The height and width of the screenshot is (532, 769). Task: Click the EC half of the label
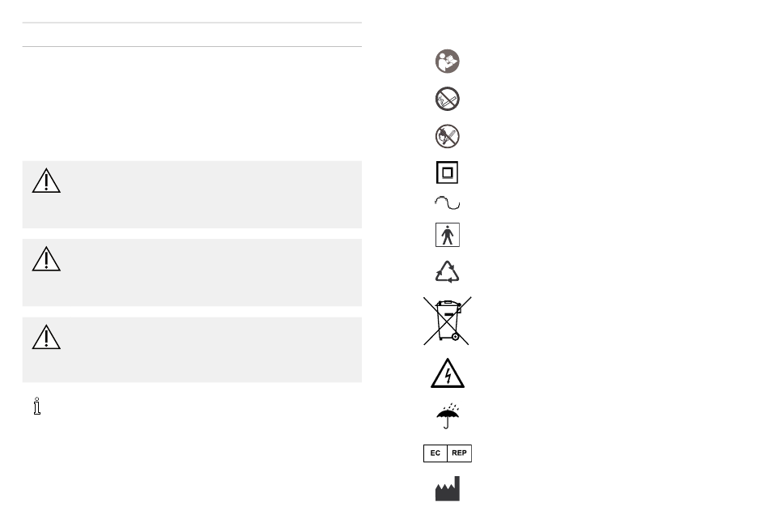click(x=435, y=453)
